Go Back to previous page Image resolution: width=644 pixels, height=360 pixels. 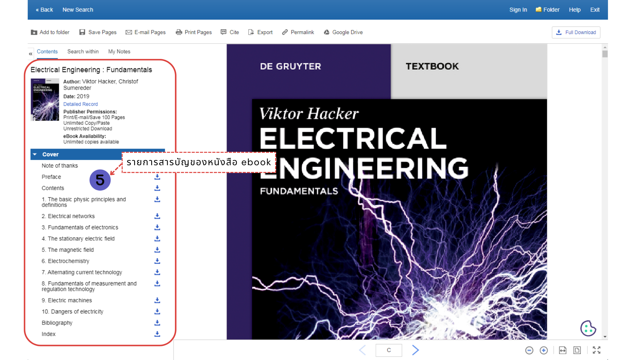[x=44, y=10]
